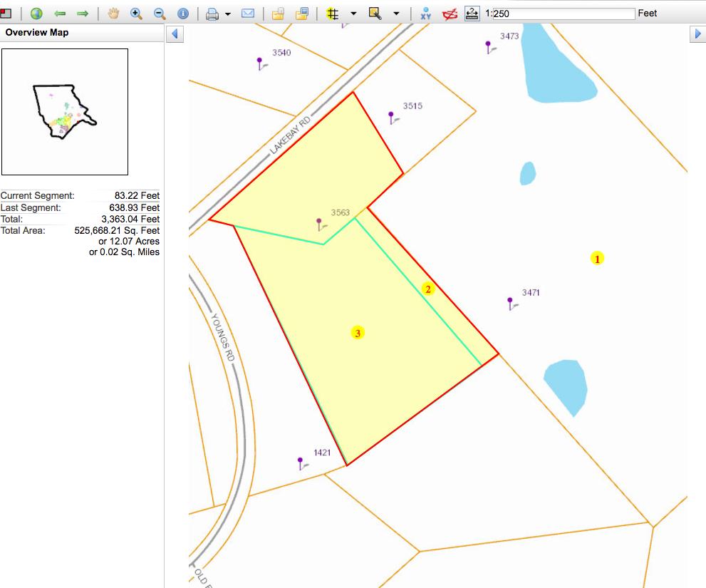Click the 3471 parcel address marker
Image resolution: width=706 pixels, height=588 pixels.
pos(512,304)
